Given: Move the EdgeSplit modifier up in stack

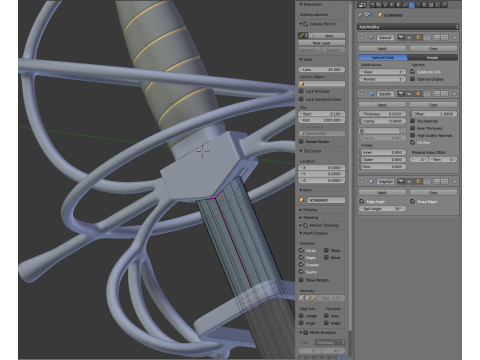Looking at the screenshot, I should 437,181.
